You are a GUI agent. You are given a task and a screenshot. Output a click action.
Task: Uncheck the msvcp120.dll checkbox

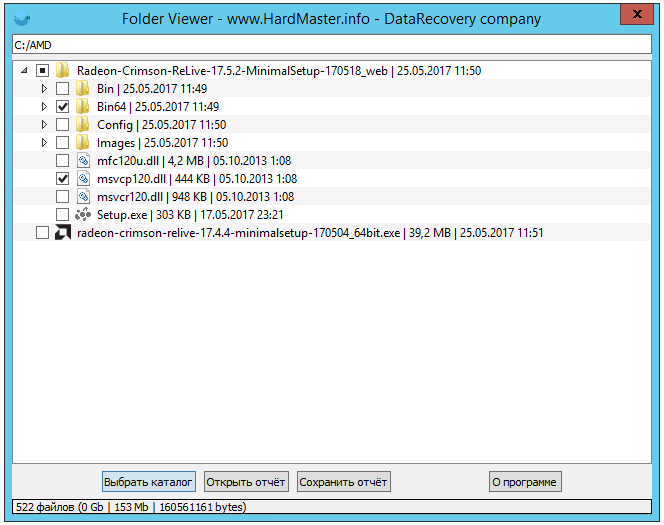click(63, 179)
